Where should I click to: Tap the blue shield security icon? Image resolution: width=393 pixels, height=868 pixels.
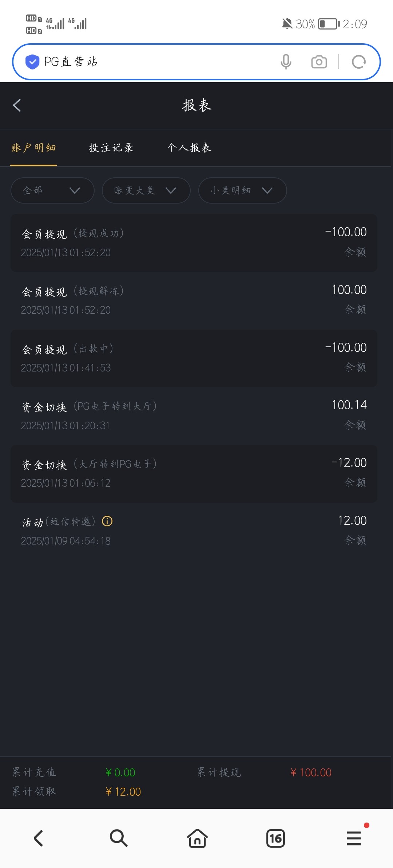point(32,62)
